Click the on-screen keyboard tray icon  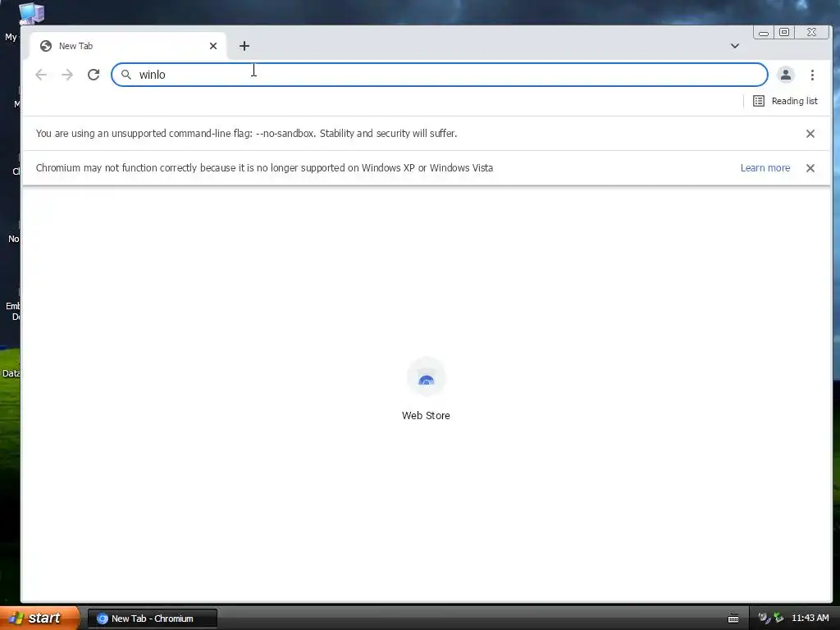[x=733, y=619]
